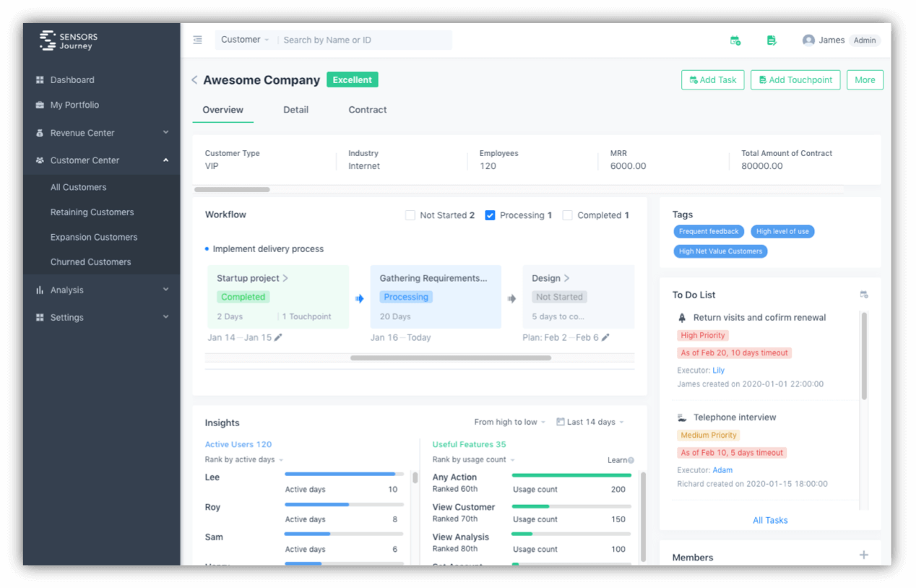Click Any Action usage count bar
This screenshot has width=916, height=588.
(571, 475)
